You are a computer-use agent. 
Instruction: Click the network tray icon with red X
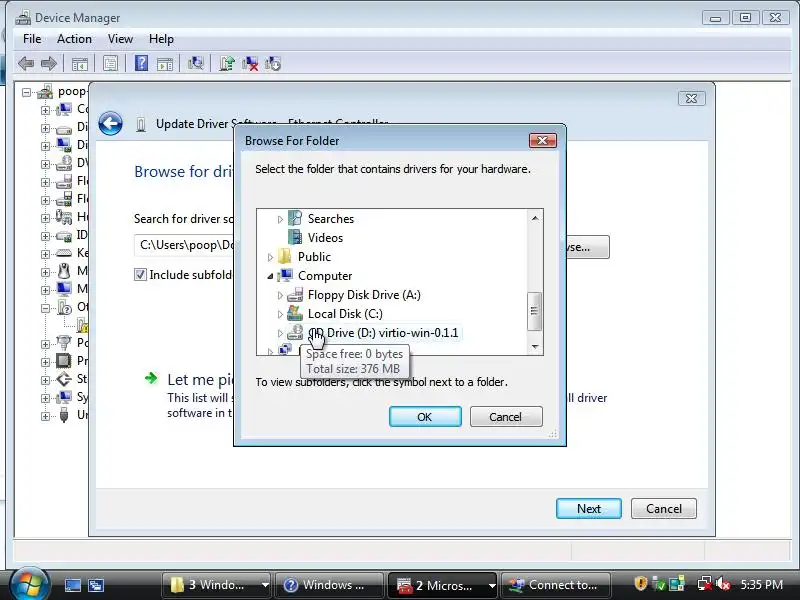[x=705, y=584]
